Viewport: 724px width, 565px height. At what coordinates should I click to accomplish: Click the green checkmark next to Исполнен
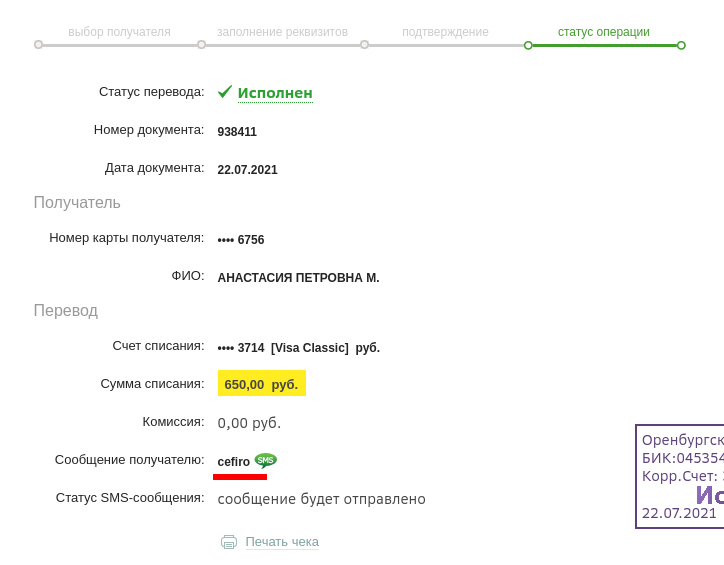point(224,92)
